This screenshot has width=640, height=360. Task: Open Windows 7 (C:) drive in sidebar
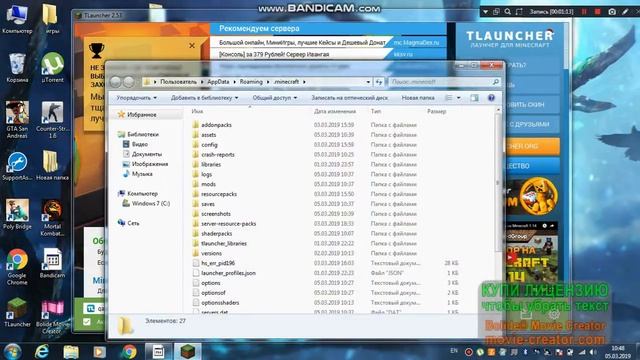pos(151,203)
